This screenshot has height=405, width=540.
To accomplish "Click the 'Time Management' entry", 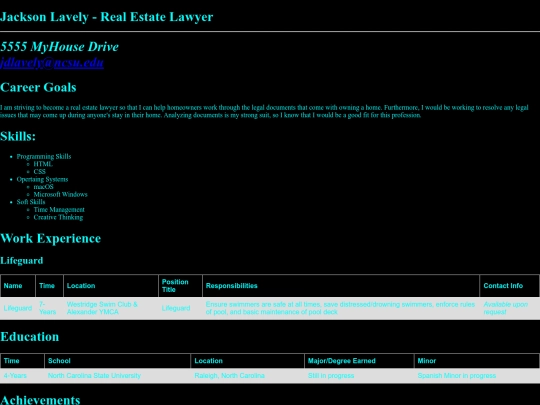I will pyautogui.click(x=59, y=209).
